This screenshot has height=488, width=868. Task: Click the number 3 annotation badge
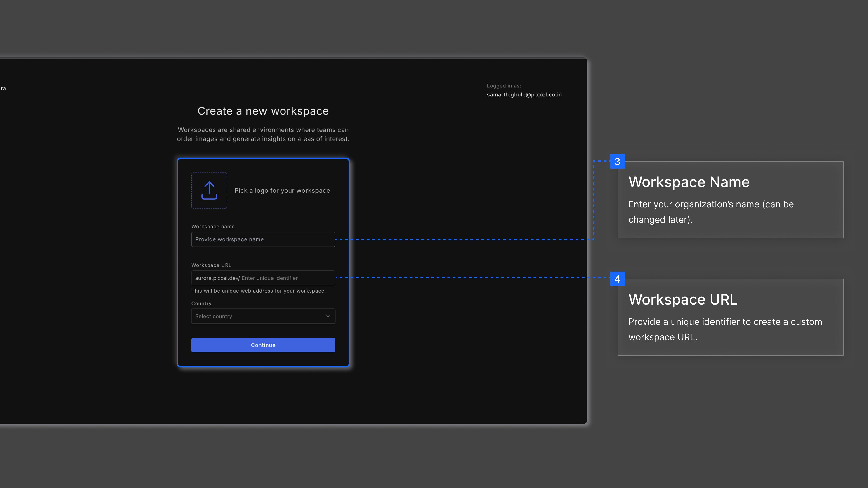coord(617,162)
